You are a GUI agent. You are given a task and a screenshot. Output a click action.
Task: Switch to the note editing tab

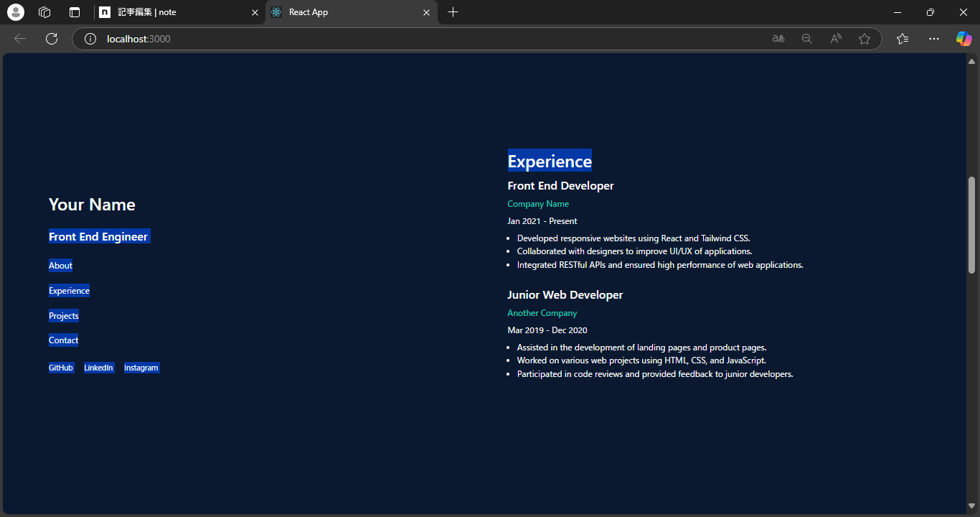point(172,12)
